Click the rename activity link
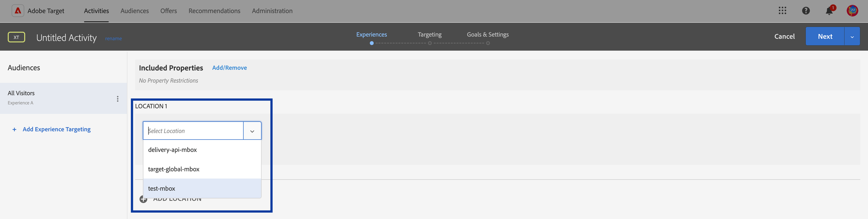The width and height of the screenshot is (868, 219). tap(113, 38)
